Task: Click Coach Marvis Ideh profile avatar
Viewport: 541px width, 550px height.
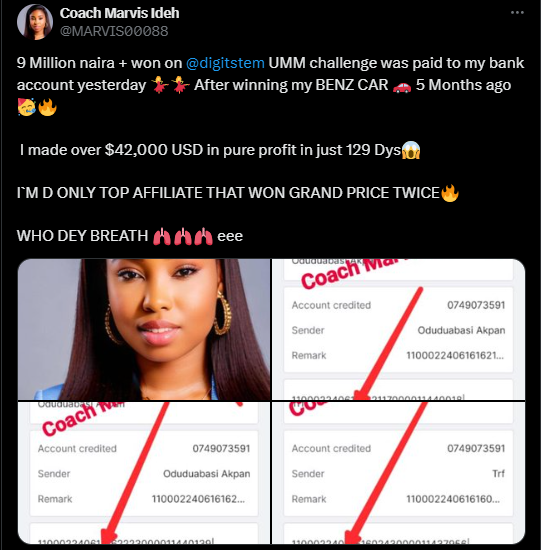Action: coord(35,22)
